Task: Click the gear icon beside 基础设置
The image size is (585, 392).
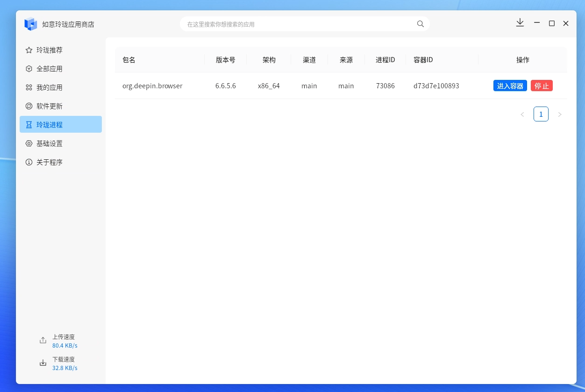Action: [x=29, y=143]
